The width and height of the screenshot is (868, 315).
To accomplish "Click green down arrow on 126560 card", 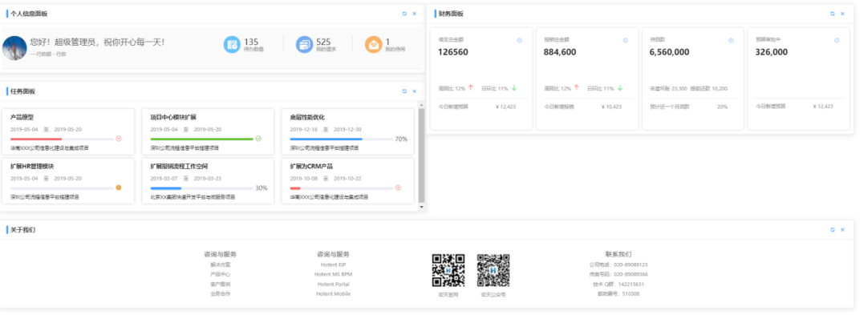I will 513,88.
